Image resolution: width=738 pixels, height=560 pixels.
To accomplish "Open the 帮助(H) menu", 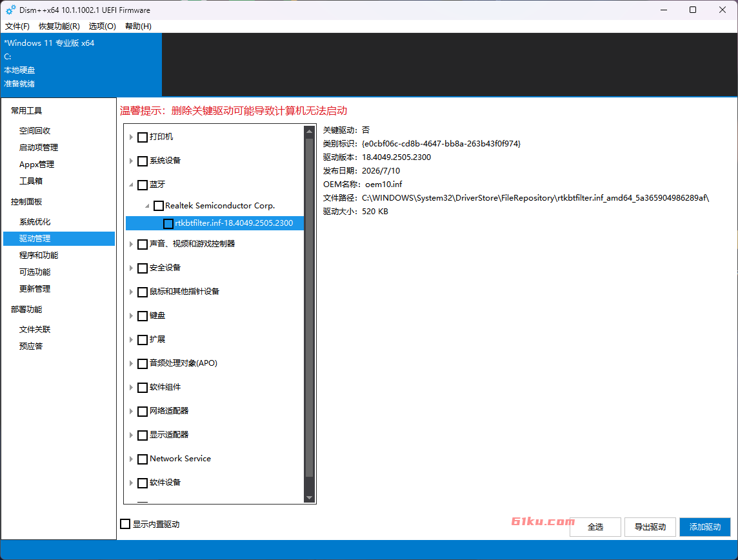I will (138, 26).
